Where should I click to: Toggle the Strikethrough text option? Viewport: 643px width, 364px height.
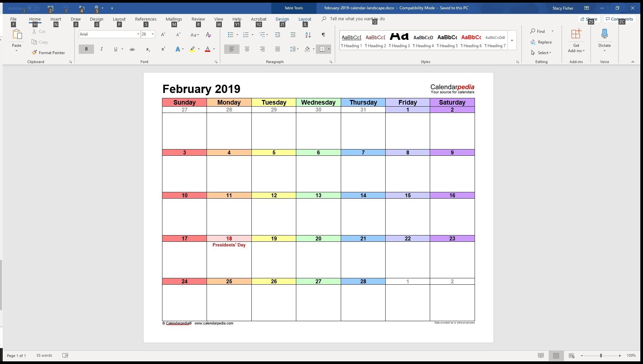click(x=132, y=49)
